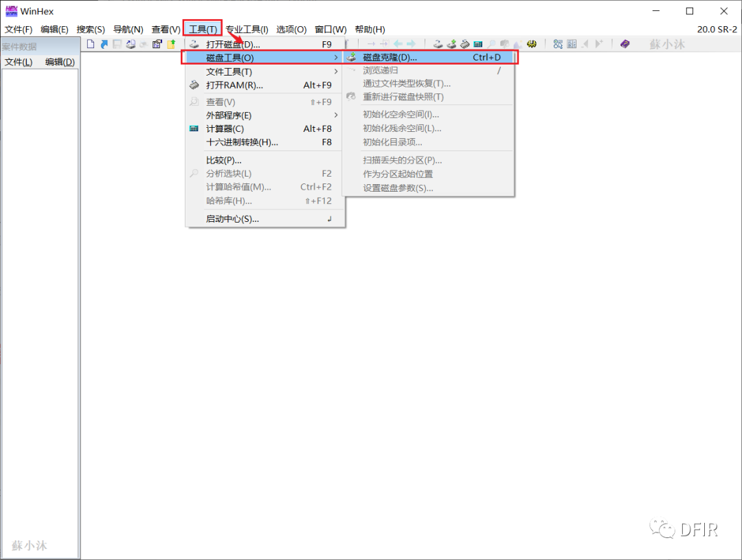
Task: Select 计算哈希值(M)... menu entry
Action: (265, 187)
